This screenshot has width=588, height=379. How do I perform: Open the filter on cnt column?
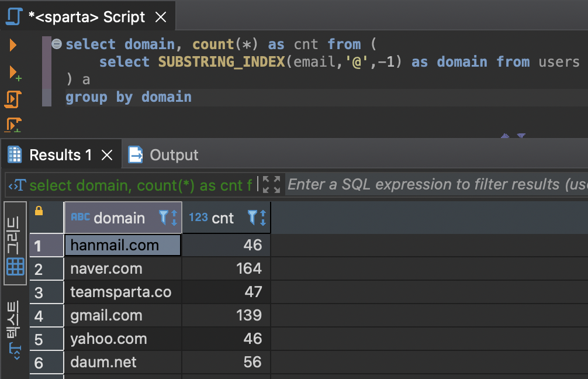(253, 217)
